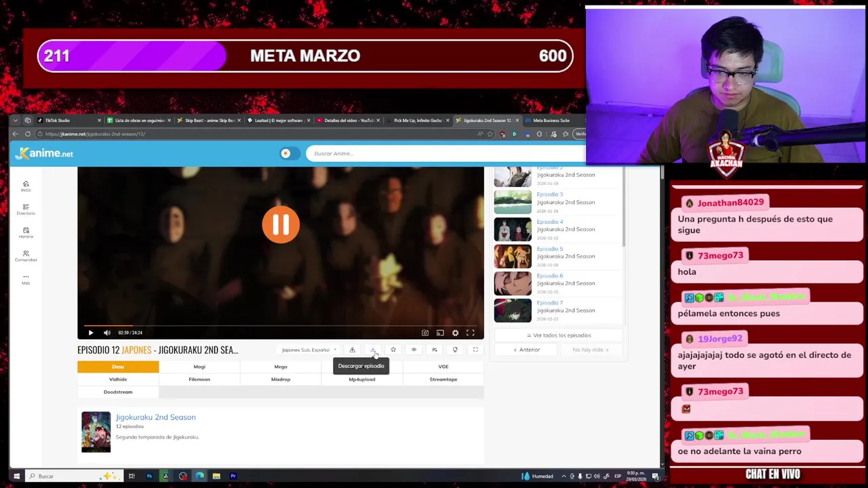
Task: Expand Ver todos los episodios
Action: tap(559, 335)
